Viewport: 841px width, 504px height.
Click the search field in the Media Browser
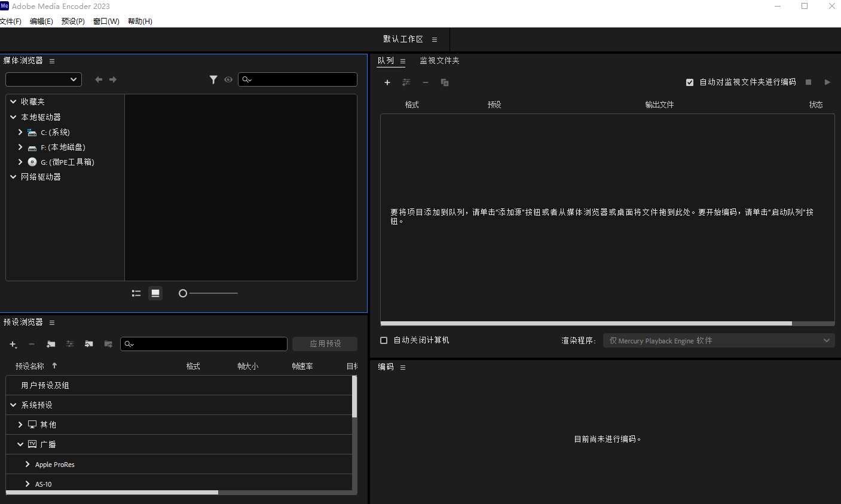(x=297, y=79)
